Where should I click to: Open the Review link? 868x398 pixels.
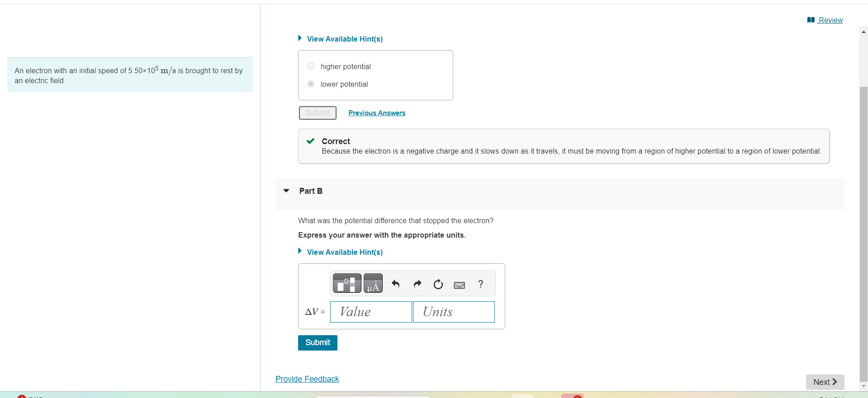tap(830, 20)
